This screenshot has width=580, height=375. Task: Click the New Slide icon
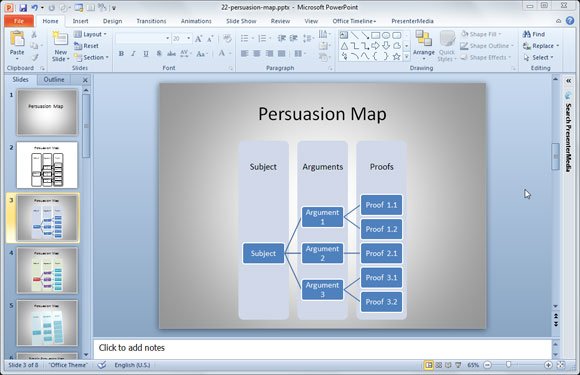60,39
